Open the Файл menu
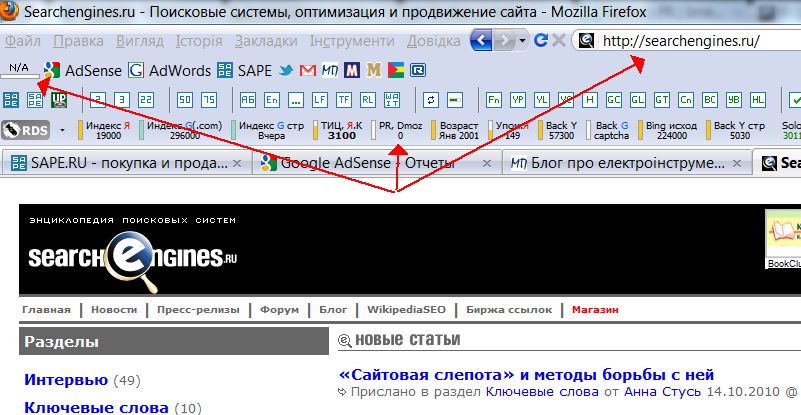Viewport: 801px width, 415px height. tap(23, 41)
